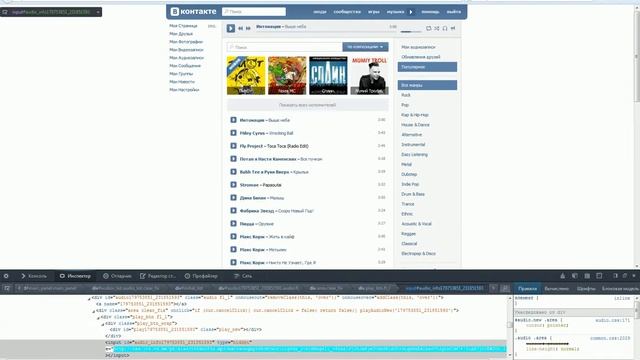640x360 pixels.
Task: Seek along the player progress bar
Action: pos(326,32)
